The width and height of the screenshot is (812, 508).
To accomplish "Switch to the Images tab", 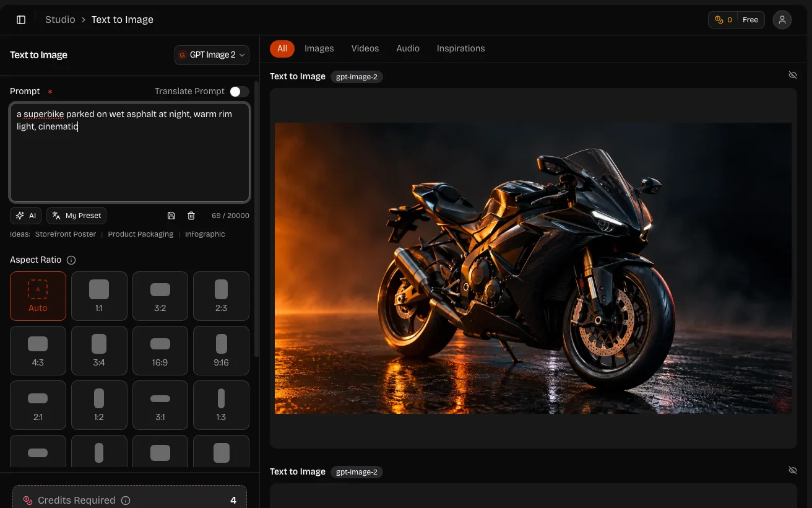I will [x=319, y=48].
